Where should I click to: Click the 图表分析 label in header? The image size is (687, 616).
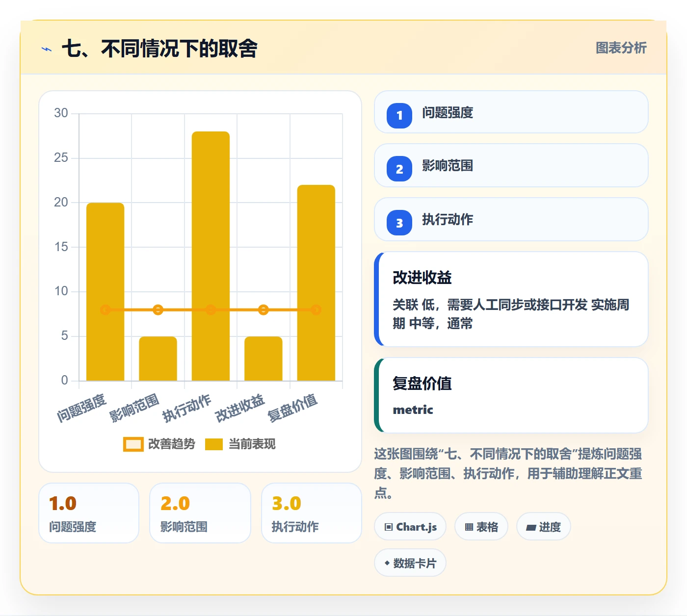pos(621,48)
